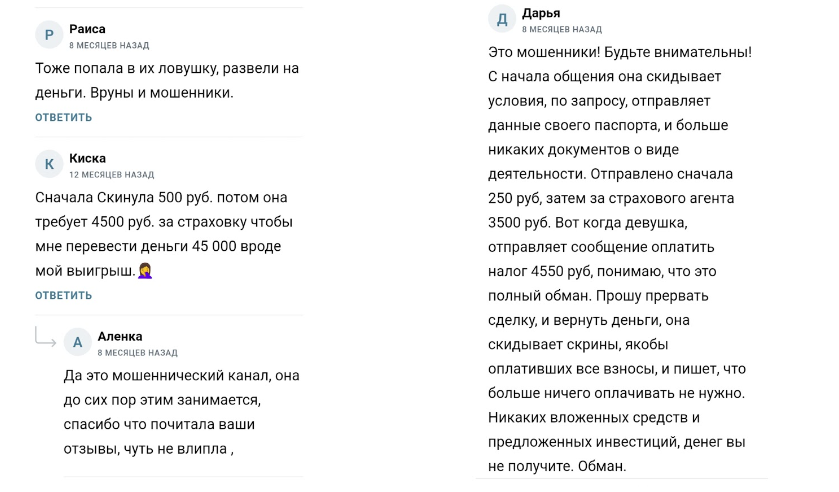Screen dimensions: 839x492
Task: Click Аленка's reply about the fraudulent channel
Action: tap(180, 412)
